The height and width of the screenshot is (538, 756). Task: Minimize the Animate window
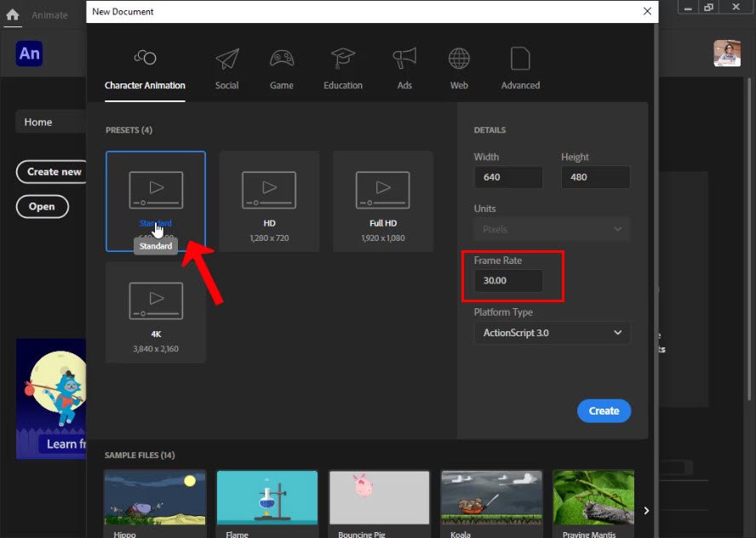click(688, 7)
